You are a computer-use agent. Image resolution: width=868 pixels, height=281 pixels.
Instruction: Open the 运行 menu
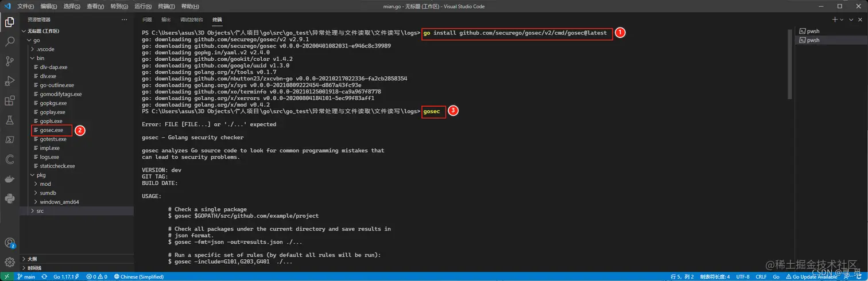coord(143,6)
